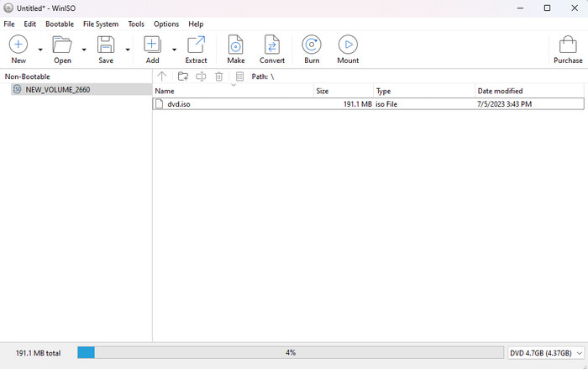
Task: Click the Extract toolbar icon
Action: click(196, 45)
